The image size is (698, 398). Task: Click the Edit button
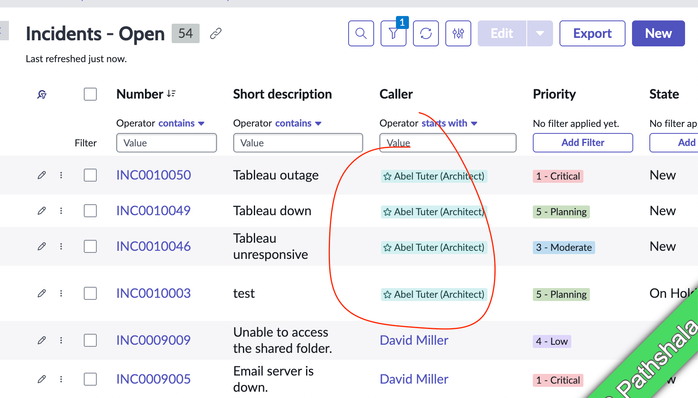pos(502,33)
